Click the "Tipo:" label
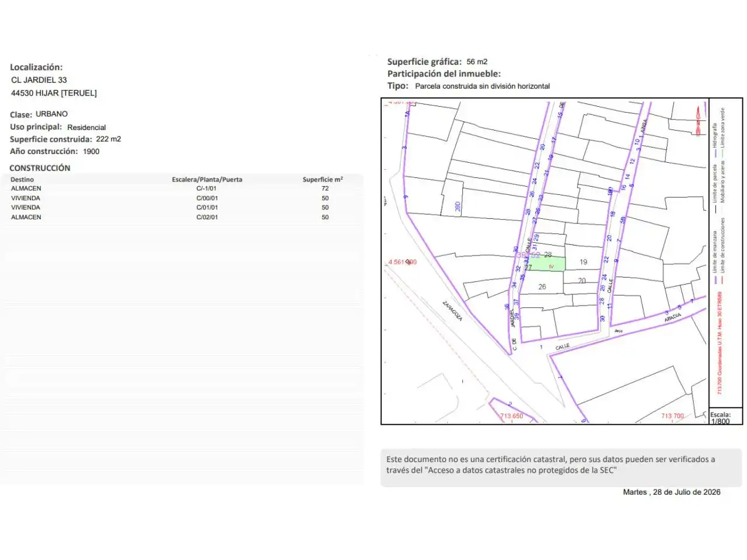The height and width of the screenshot is (560, 747). [x=398, y=86]
